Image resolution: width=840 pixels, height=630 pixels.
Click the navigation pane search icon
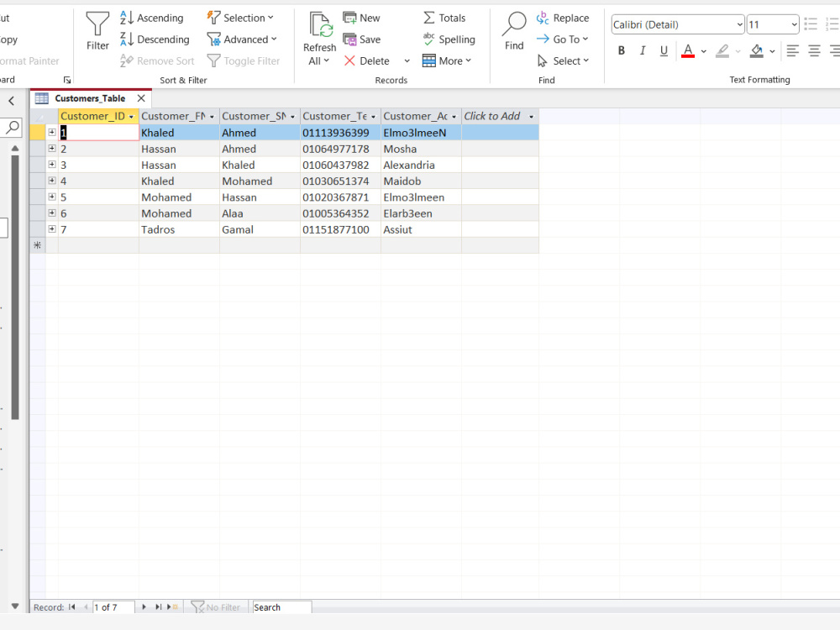13,127
